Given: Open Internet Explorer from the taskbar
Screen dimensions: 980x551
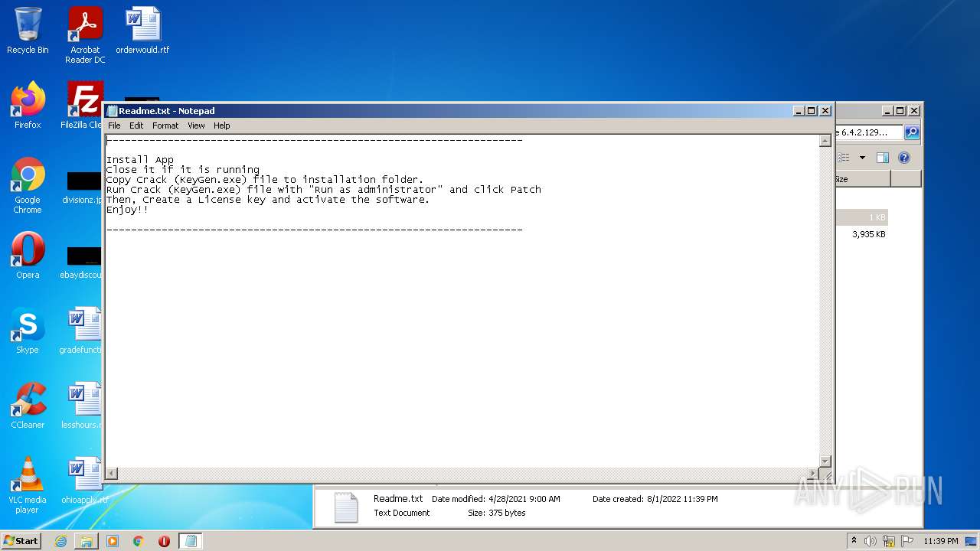Looking at the screenshot, I should coord(60,541).
